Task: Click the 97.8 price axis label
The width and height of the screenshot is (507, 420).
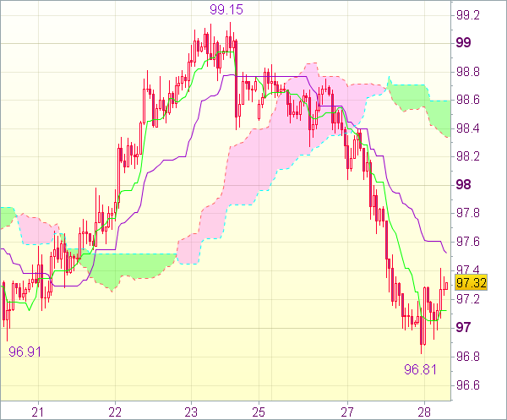Action: (467, 214)
